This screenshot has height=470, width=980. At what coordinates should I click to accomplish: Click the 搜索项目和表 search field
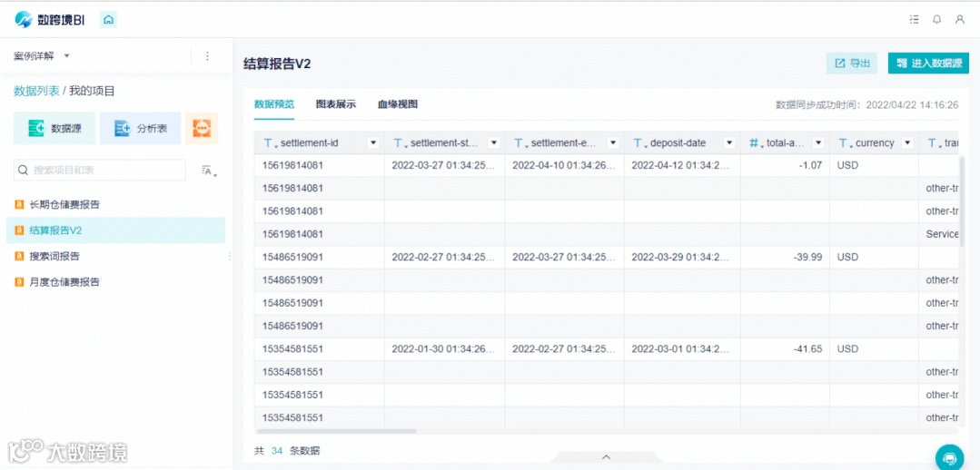click(100, 170)
